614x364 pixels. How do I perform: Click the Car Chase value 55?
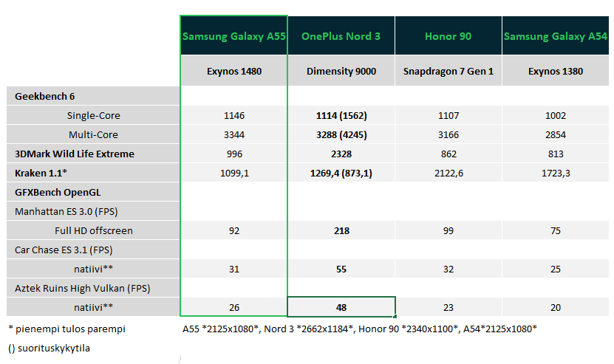[x=341, y=269]
